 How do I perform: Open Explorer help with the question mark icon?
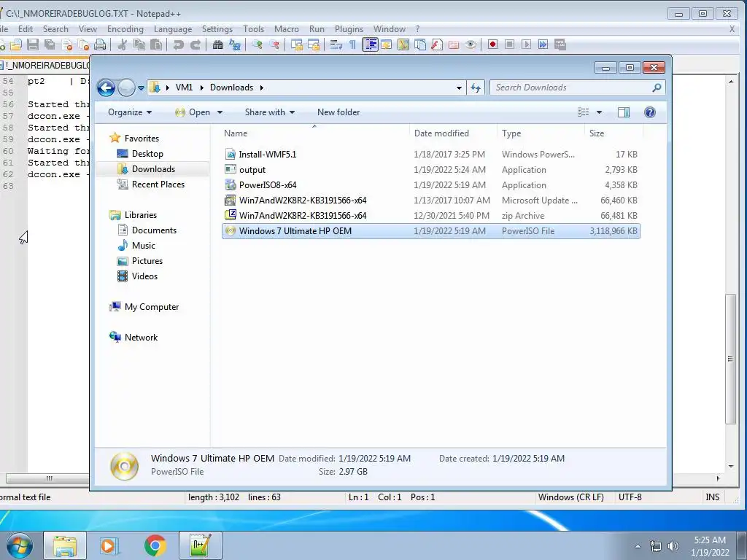(650, 112)
